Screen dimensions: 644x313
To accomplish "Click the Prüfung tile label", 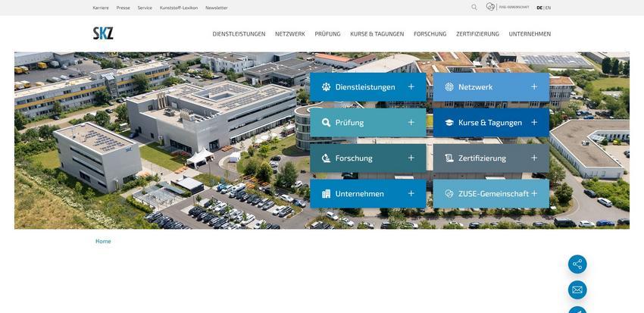I will [349, 123].
